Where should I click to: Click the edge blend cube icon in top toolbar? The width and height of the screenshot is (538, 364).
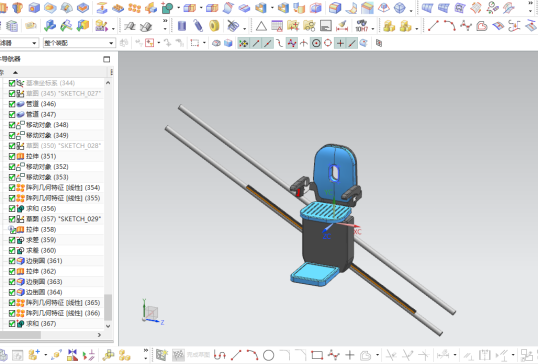[x=335, y=8]
